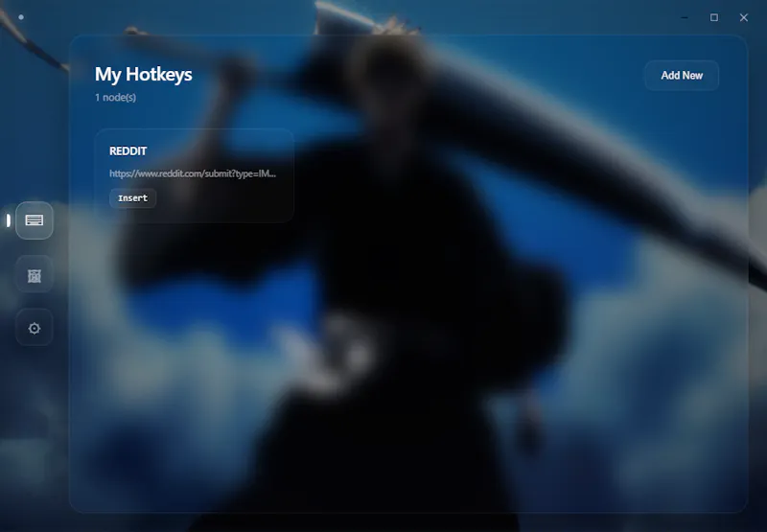This screenshot has width=767, height=532.
Task: Click the small dot icon in title bar
Action: [x=21, y=17]
